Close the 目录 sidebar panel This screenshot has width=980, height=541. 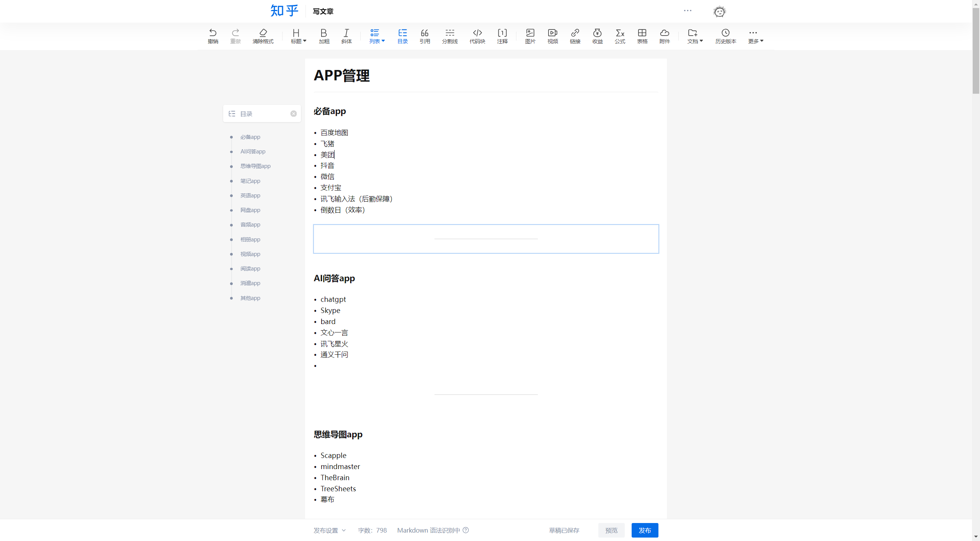tap(294, 114)
